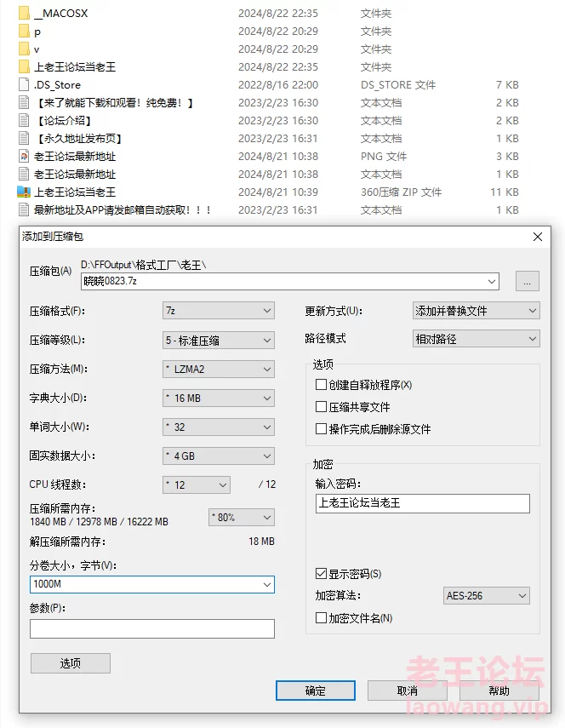
Task: Click date 2024/8/21 10:39
Action: (278, 192)
